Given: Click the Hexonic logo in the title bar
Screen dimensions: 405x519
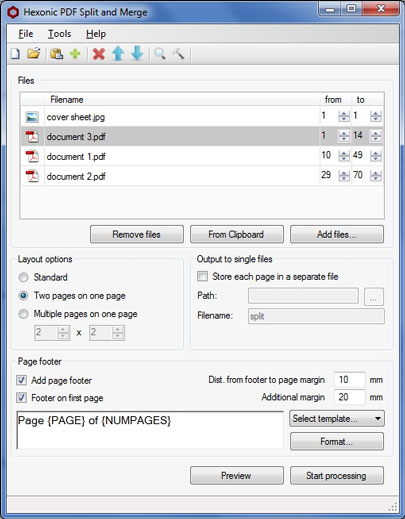Looking at the screenshot, I should pyautogui.click(x=13, y=13).
